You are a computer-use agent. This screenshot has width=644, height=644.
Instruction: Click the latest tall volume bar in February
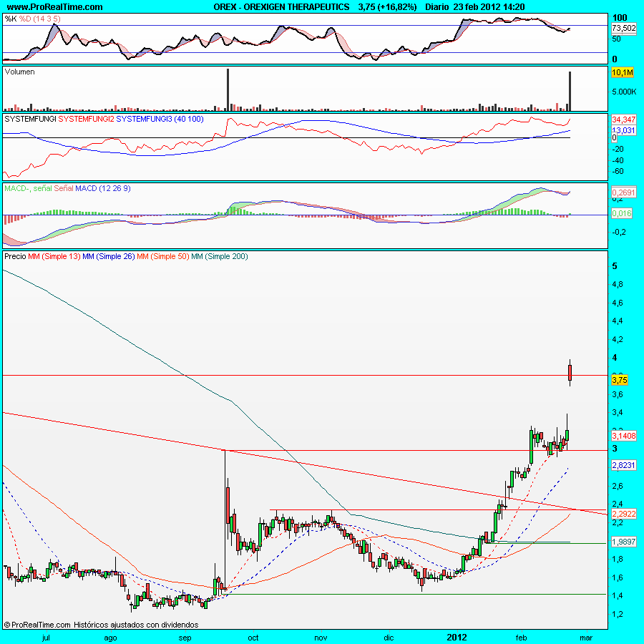tap(570, 91)
